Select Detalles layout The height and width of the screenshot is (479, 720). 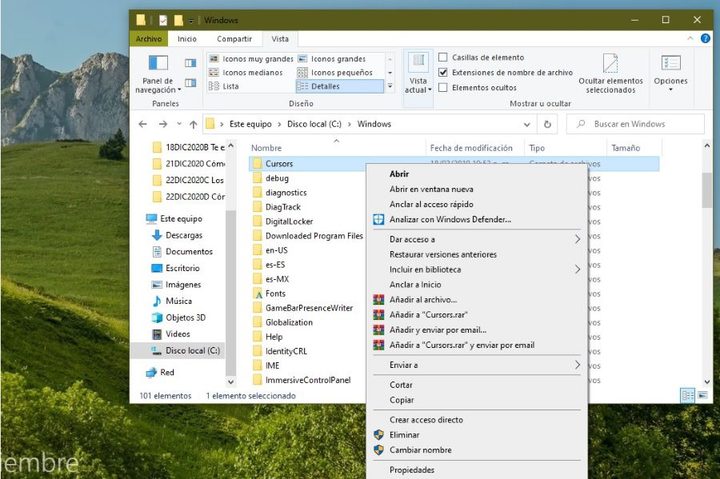point(339,86)
